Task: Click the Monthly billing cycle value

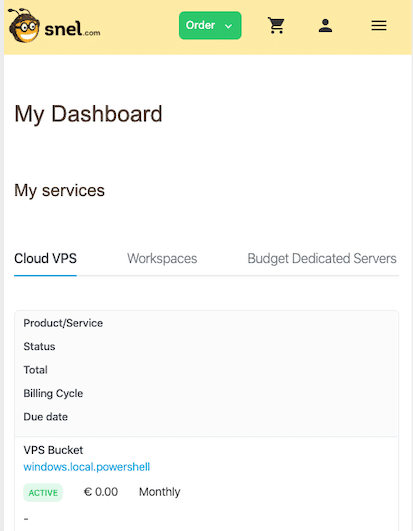Action: [x=159, y=492]
